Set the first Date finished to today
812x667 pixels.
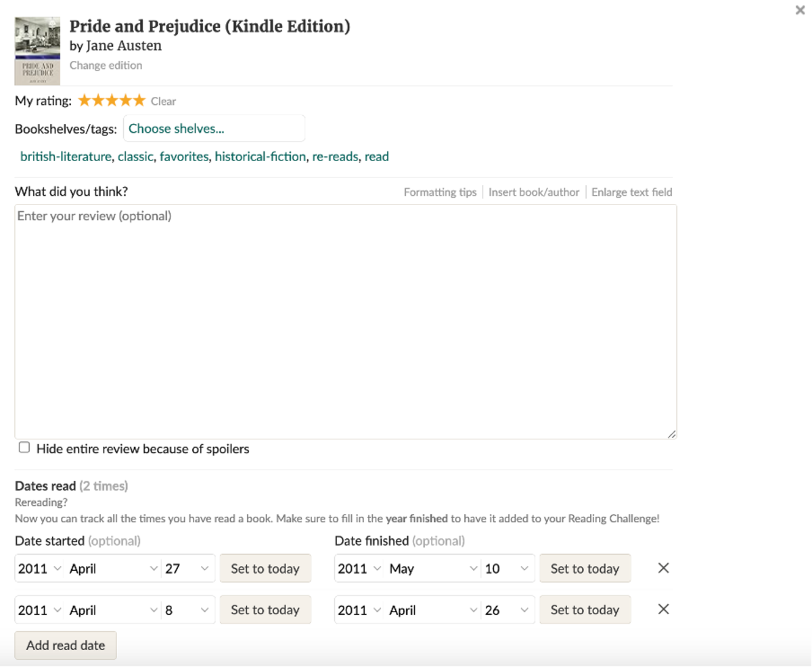point(585,568)
